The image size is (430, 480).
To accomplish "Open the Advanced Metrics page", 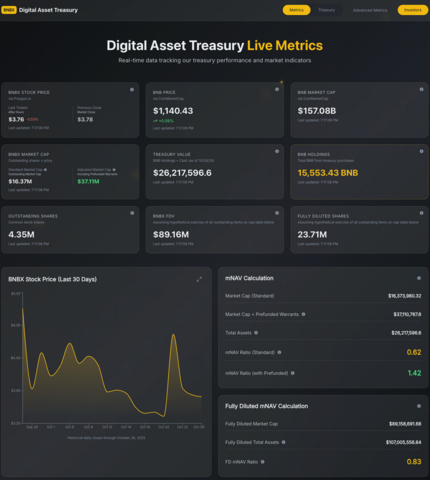I will [x=370, y=10].
